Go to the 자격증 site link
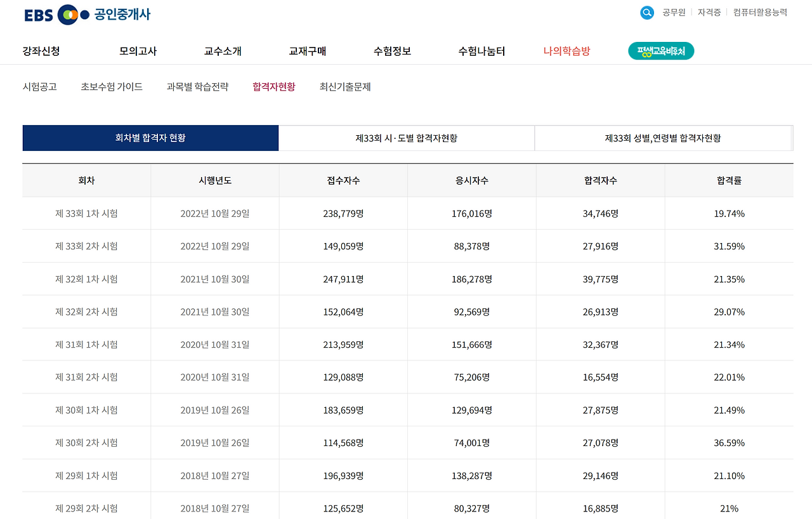812x519 pixels. pos(709,13)
